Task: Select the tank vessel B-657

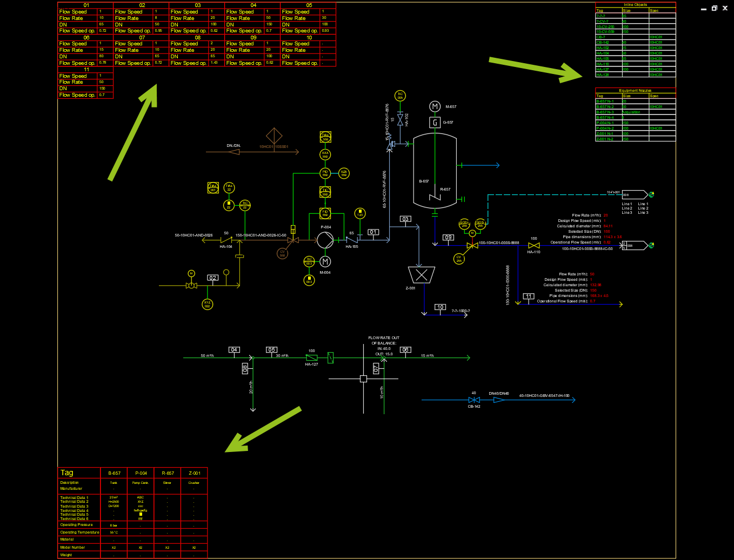Action: tap(435, 171)
